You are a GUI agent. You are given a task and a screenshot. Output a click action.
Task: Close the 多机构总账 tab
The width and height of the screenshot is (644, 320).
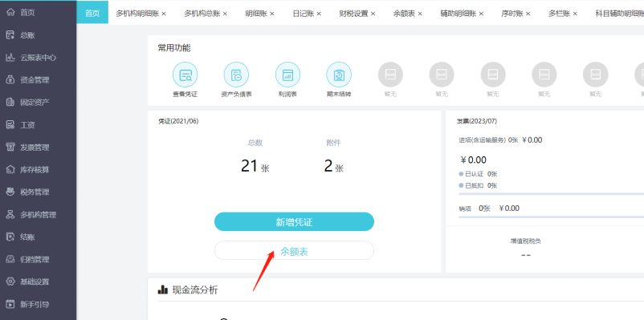(225, 14)
